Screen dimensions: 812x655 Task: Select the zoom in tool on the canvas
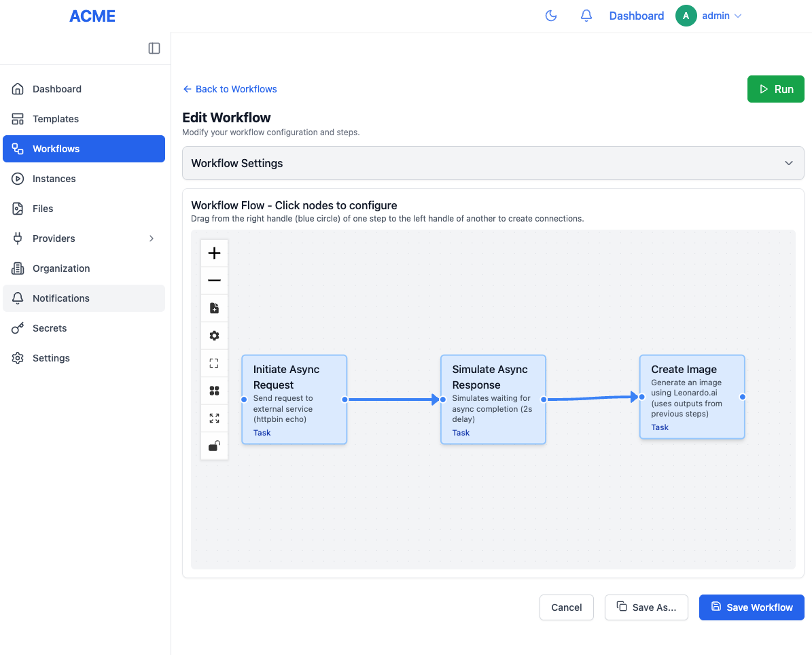click(214, 252)
